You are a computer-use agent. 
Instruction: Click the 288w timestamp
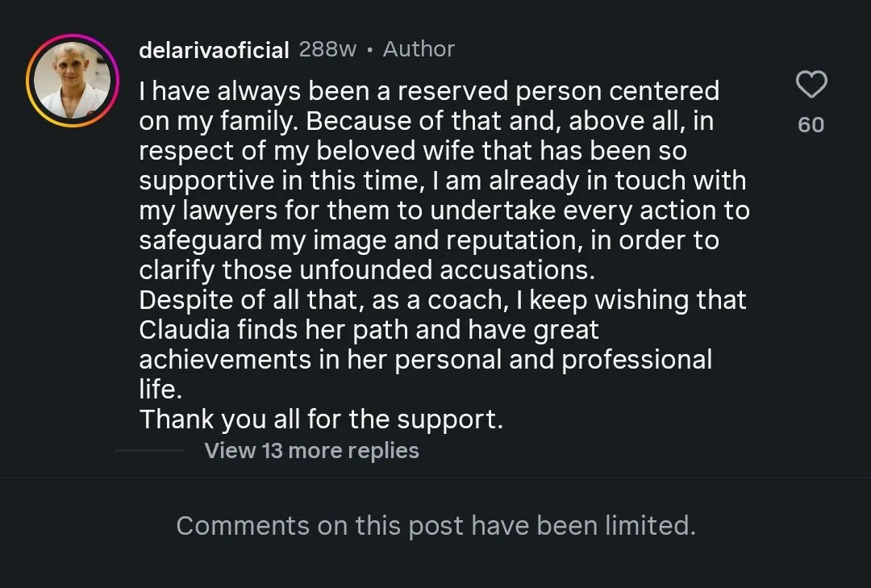coord(327,49)
